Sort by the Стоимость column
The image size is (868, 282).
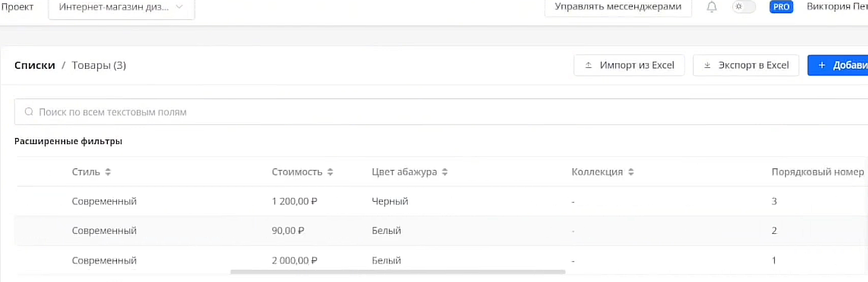point(330,172)
